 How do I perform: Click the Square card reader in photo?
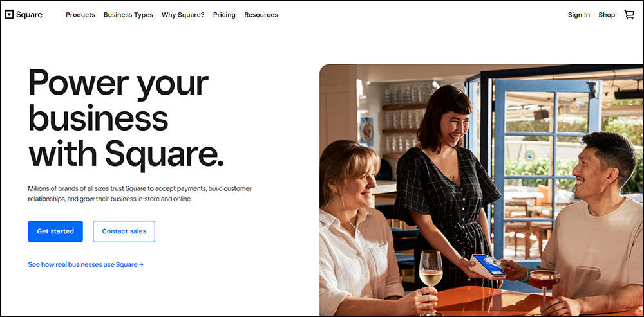[x=488, y=266]
